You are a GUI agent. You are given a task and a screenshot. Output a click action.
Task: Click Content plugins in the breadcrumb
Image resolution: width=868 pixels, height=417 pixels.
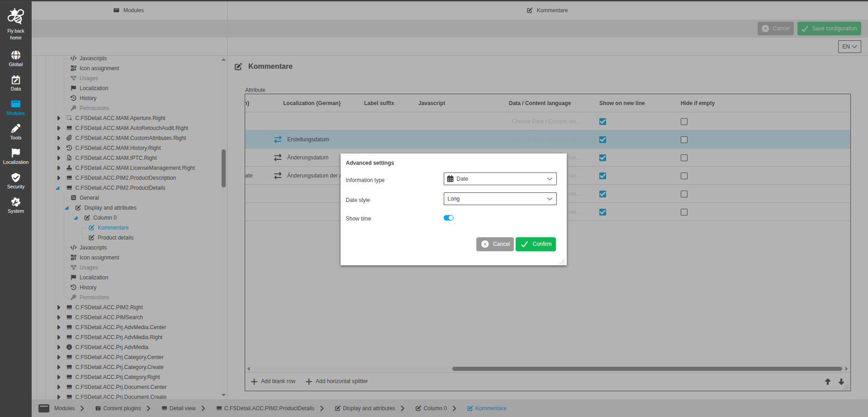point(118,408)
